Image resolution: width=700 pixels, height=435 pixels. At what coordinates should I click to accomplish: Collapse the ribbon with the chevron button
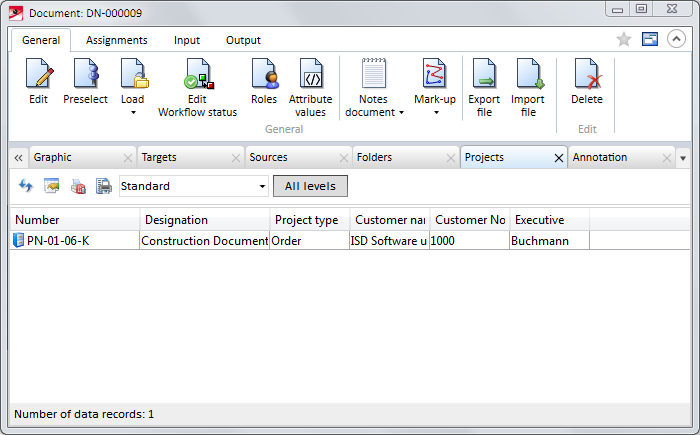coord(676,40)
